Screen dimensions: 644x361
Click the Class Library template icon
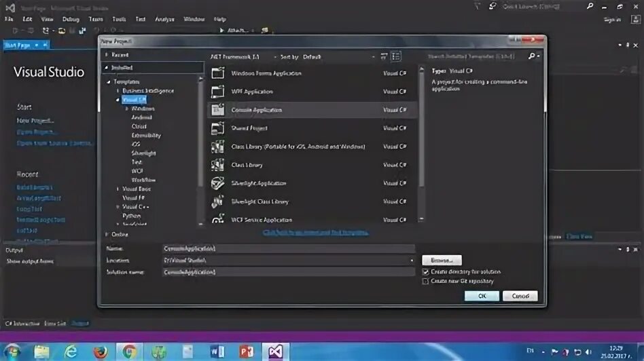pyautogui.click(x=217, y=165)
